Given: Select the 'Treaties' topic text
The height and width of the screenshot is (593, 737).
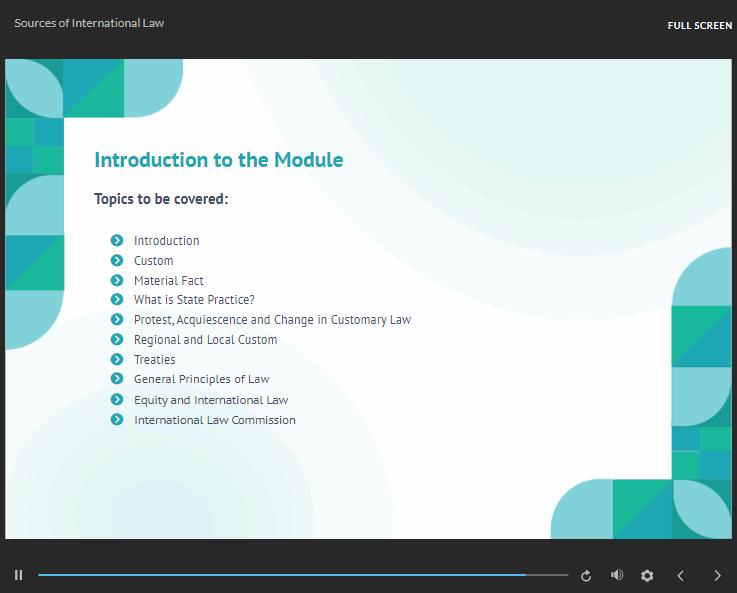Looking at the screenshot, I should (x=154, y=359).
